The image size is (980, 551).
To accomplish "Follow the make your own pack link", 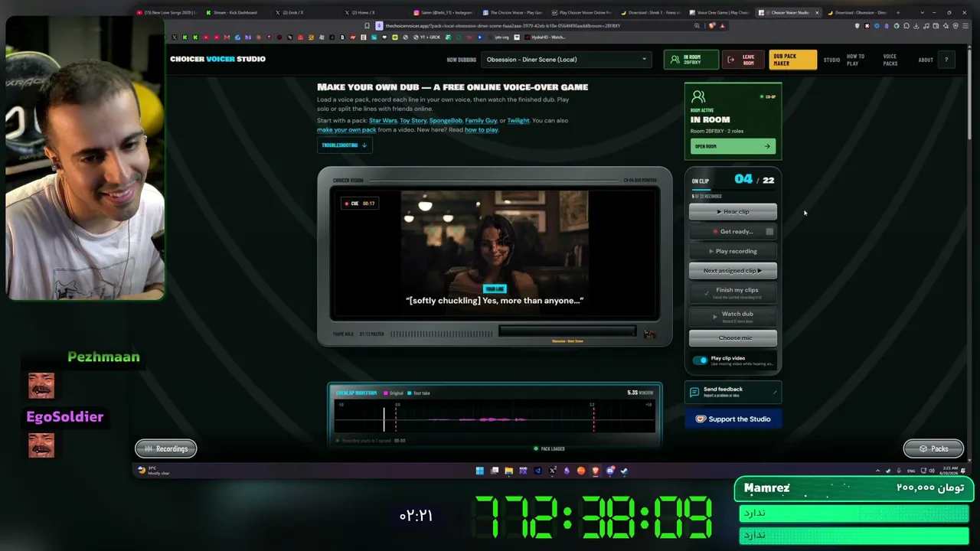I will click(346, 129).
